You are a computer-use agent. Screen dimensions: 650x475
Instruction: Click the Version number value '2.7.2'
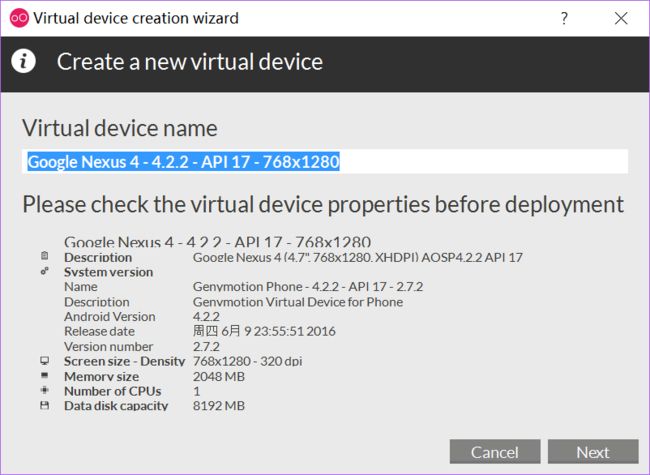206,347
